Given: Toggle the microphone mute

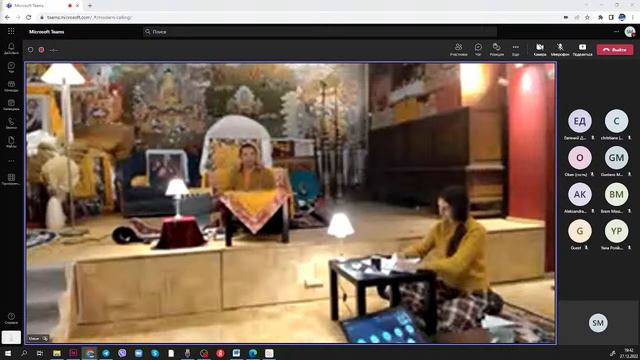Looking at the screenshot, I should click(x=560, y=49).
